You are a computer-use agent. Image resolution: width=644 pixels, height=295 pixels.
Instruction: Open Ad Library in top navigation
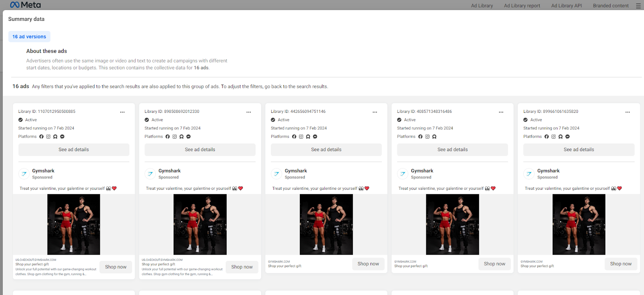tap(482, 6)
